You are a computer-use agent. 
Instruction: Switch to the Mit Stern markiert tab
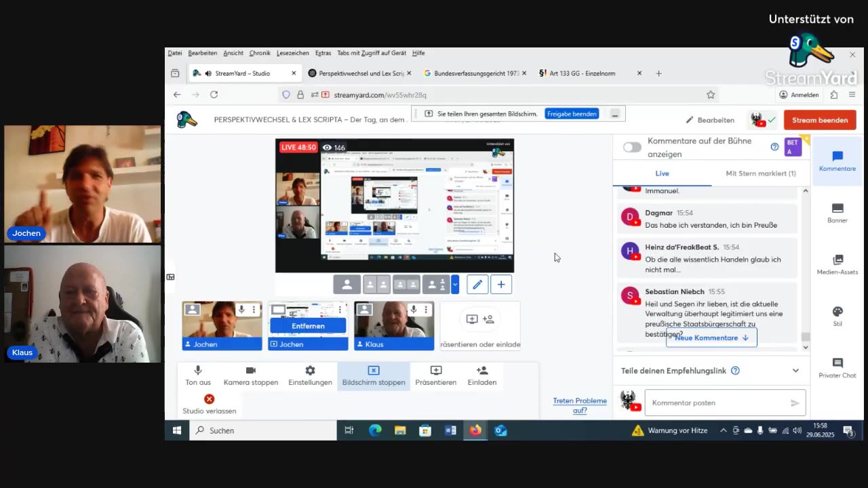coord(761,174)
